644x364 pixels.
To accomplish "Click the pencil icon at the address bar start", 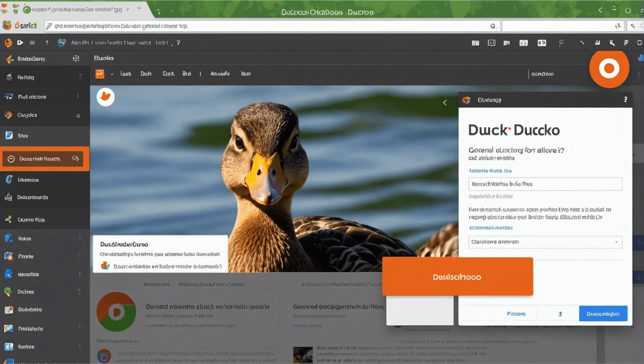I will click(49, 26).
